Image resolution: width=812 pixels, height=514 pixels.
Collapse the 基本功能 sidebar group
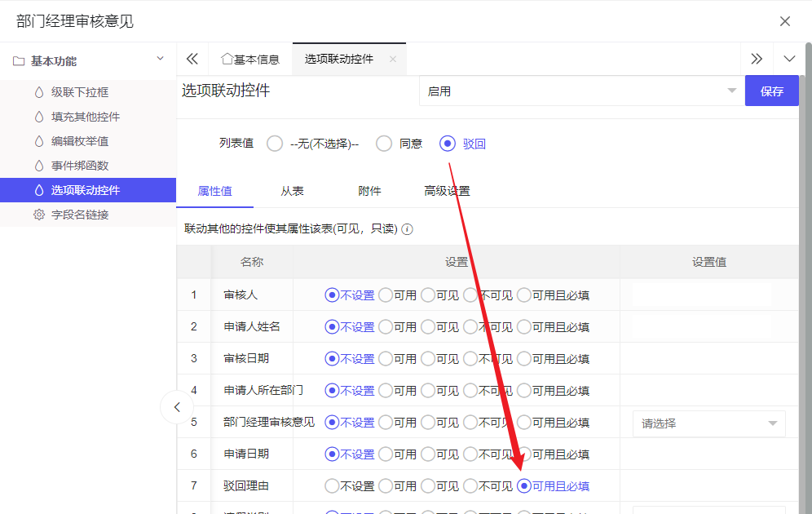[x=160, y=59]
